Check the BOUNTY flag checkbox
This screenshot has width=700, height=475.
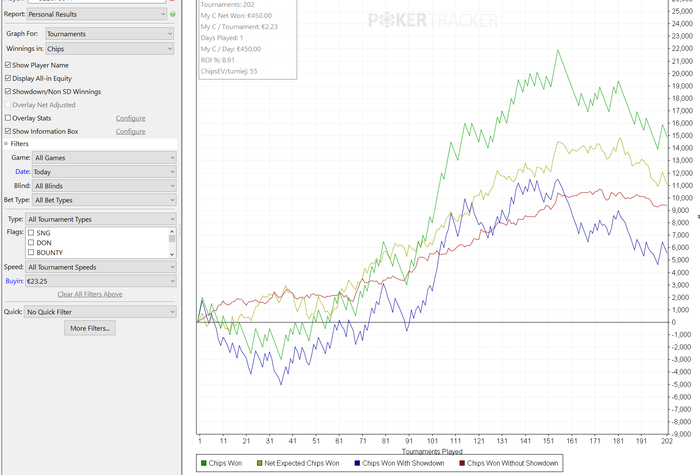pyautogui.click(x=31, y=252)
